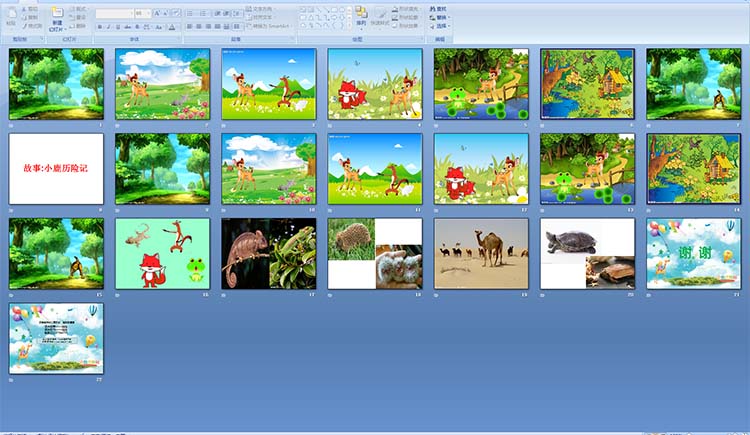This screenshot has height=435, width=750.
Task: Click the Increase Font Size icon
Action: point(157,13)
